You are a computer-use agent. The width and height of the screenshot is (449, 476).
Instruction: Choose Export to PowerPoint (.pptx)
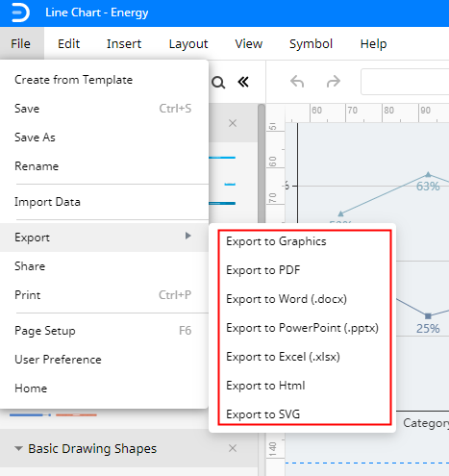302,328
